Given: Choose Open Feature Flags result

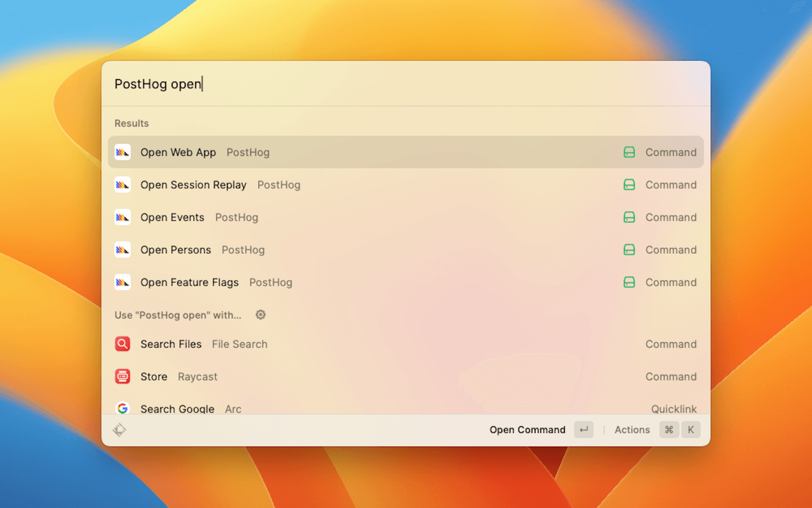Looking at the screenshot, I should click(189, 282).
